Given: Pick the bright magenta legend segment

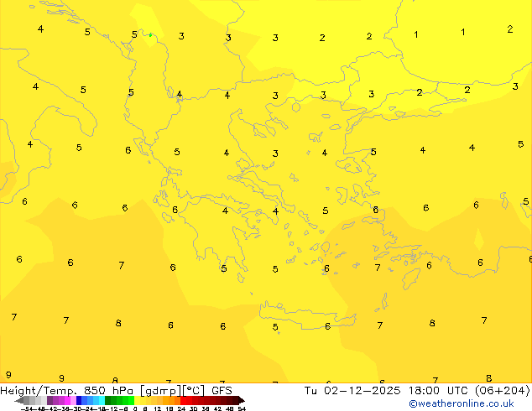Looking at the screenshot, I should tap(67, 400).
